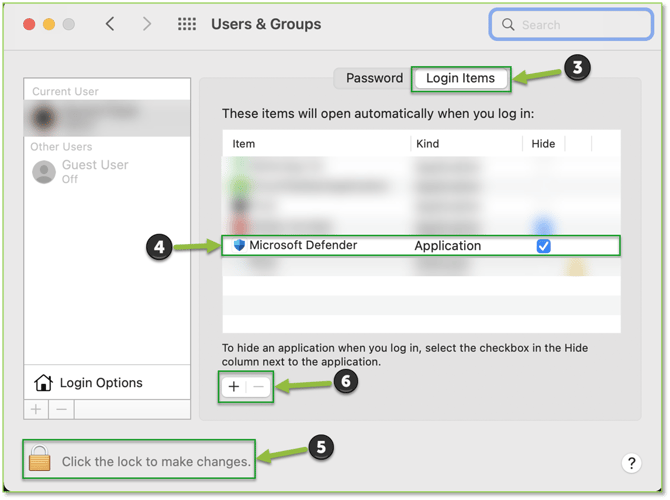Open the show-all grid icon
The width and height of the screenshot is (670, 500).
[187, 24]
